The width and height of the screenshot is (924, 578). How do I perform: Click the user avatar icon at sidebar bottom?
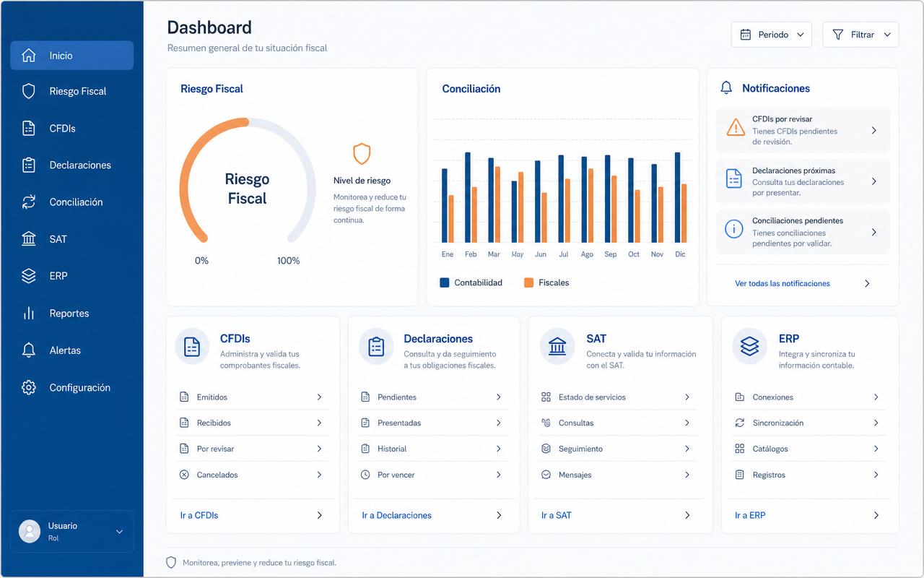click(30, 531)
